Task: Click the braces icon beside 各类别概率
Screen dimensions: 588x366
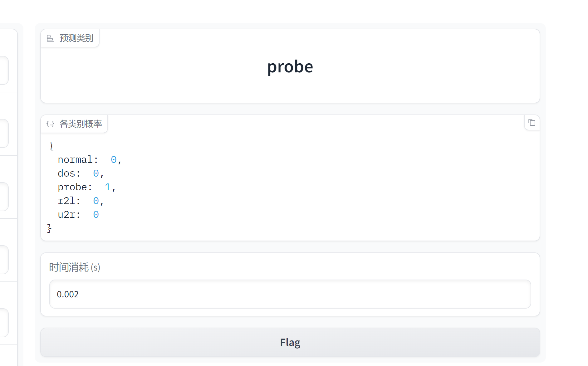Action: (50, 124)
